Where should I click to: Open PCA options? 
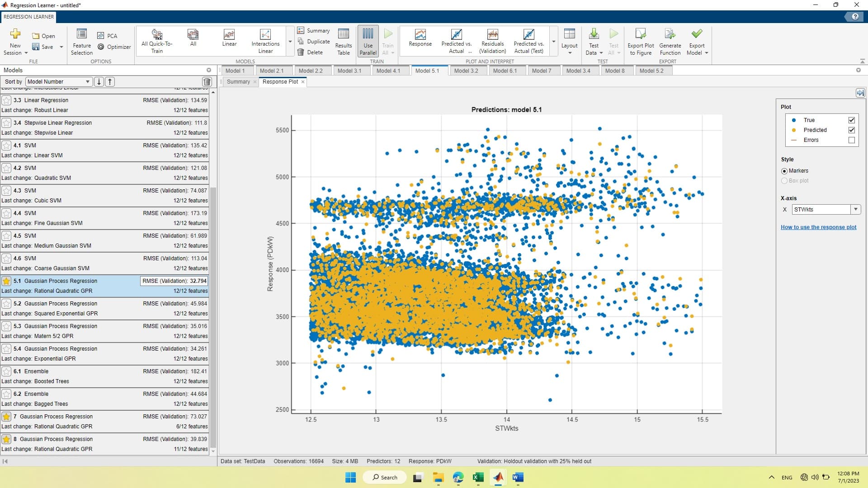coord(107,36)
